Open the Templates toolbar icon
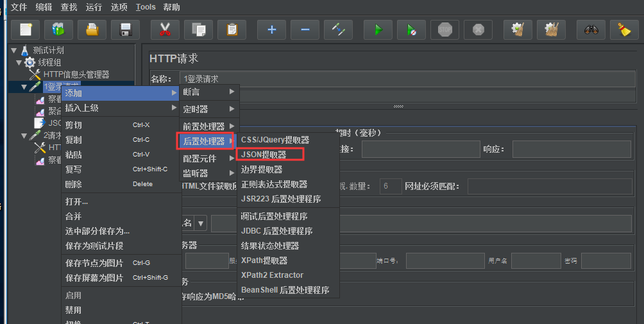Viewport: 644px width, 324px height. (x=59, y=30)
